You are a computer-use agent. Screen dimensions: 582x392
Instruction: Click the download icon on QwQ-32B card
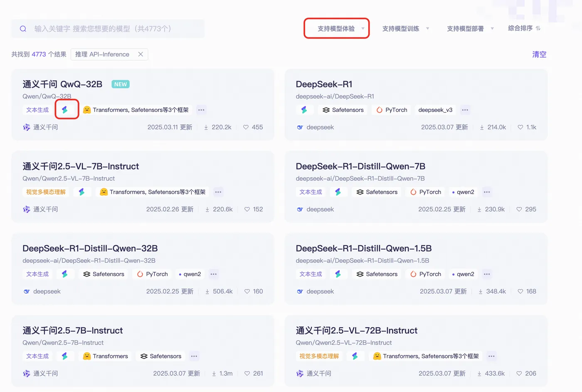point(206,127)
